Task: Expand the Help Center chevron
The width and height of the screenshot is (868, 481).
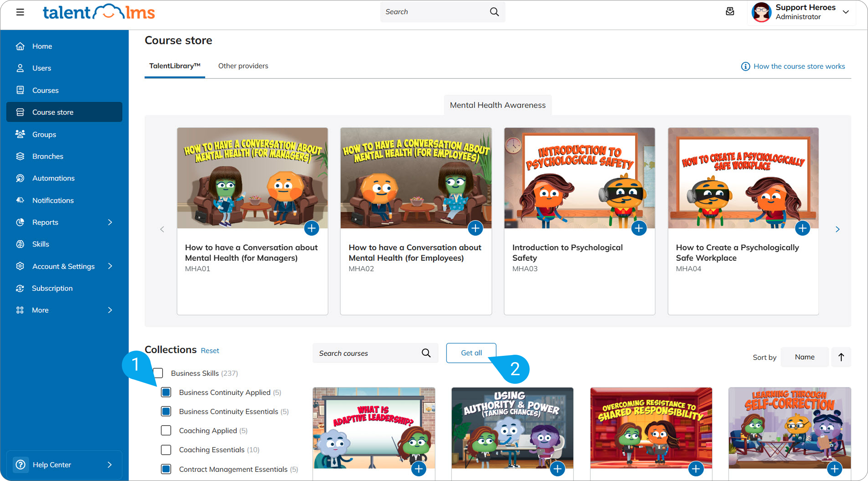Action: [110, 464]
